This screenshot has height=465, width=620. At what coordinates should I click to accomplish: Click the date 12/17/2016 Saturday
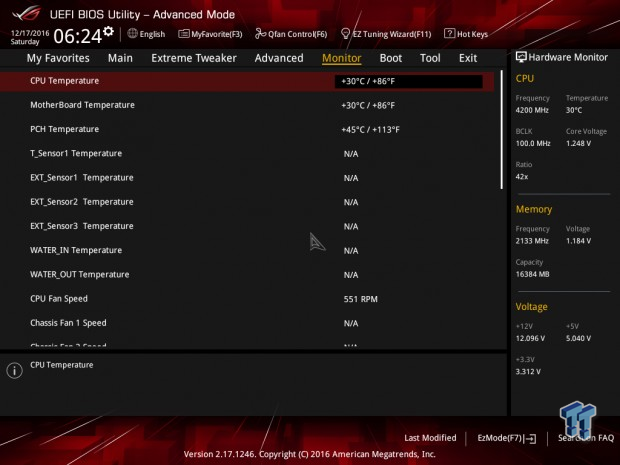(30, 37)
